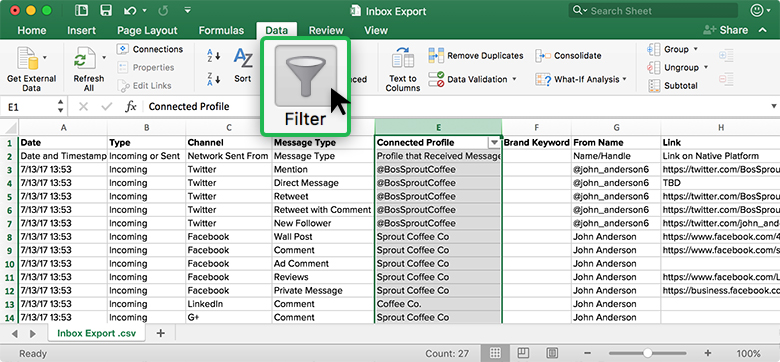Click the cell containing Retweet with Comment

pyautogui.click(x=323, y=210)
